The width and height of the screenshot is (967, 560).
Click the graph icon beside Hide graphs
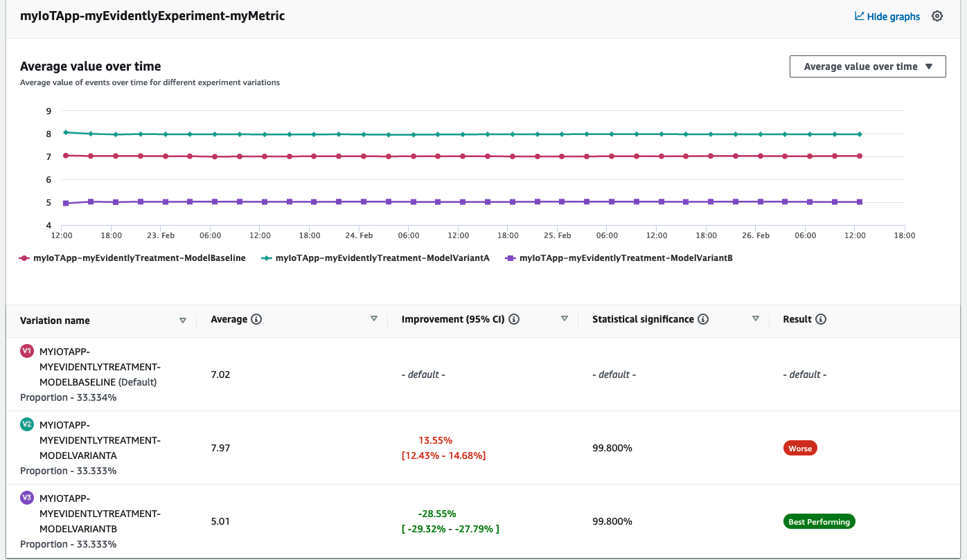pyautogui.click(x=859, y=16)
